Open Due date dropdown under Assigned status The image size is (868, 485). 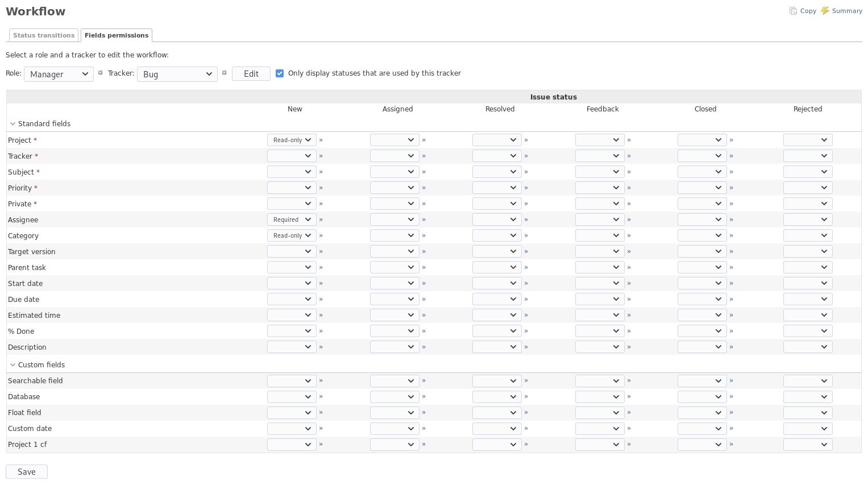(x=394, y=299)
